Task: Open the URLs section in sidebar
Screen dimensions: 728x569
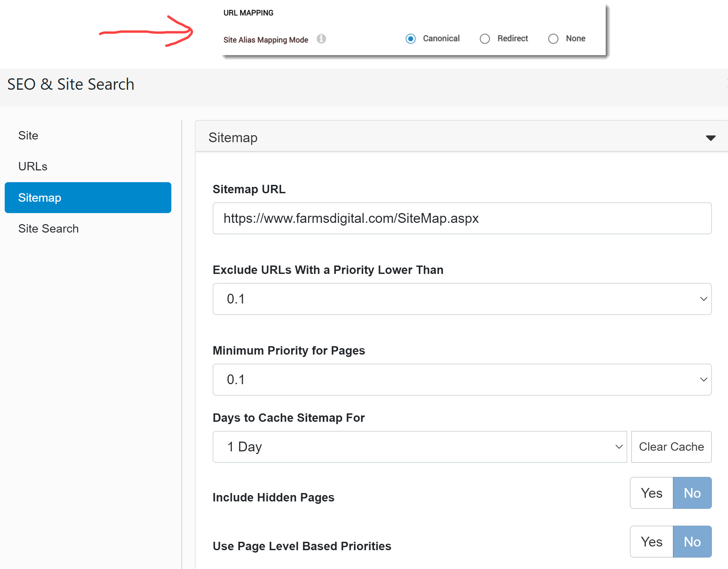Action: coord(88,166)
